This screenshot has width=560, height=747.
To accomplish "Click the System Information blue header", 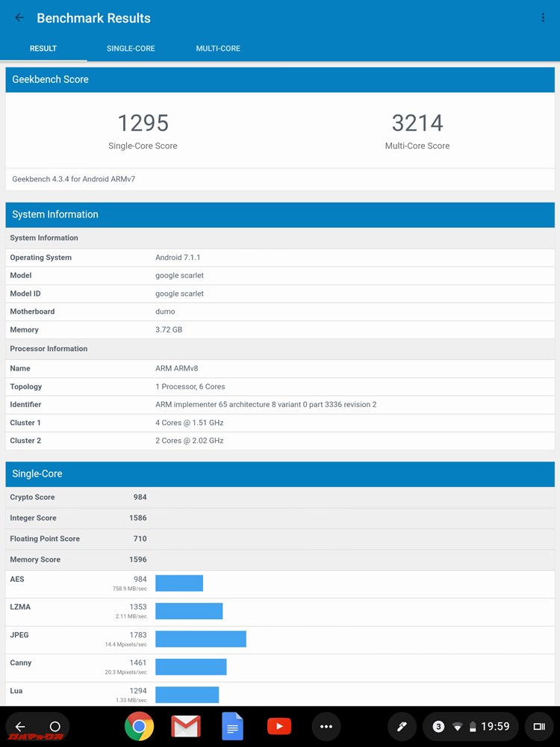I will coord(280,214).
